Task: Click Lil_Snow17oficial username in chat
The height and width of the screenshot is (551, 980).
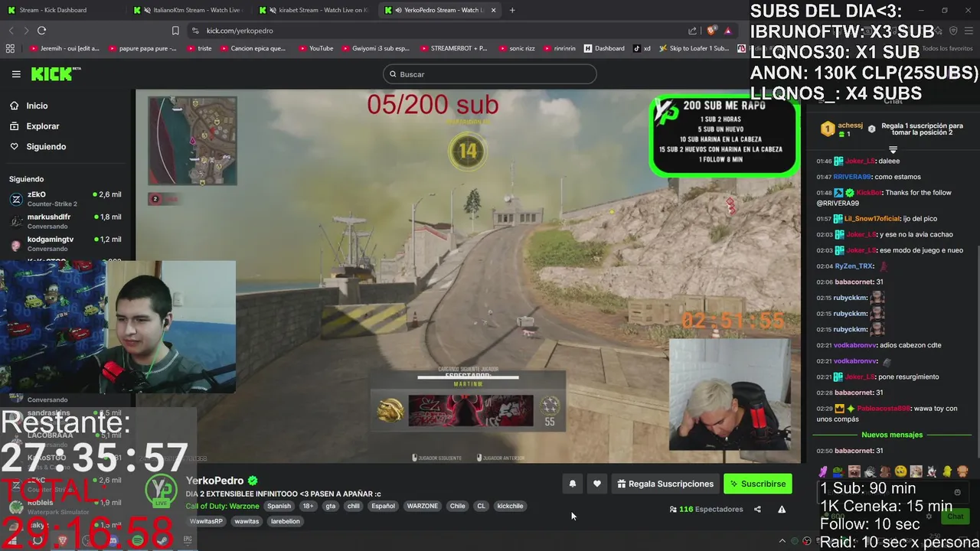Action: click(x=871, y=219)
